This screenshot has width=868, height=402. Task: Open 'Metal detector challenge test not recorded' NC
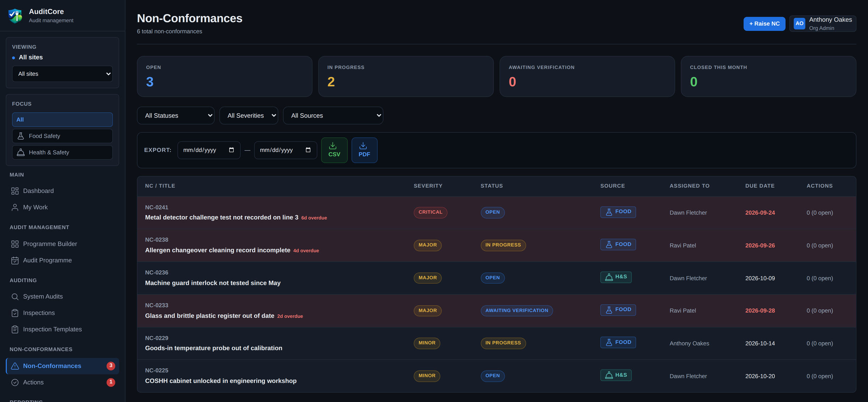tap(221, 217)
